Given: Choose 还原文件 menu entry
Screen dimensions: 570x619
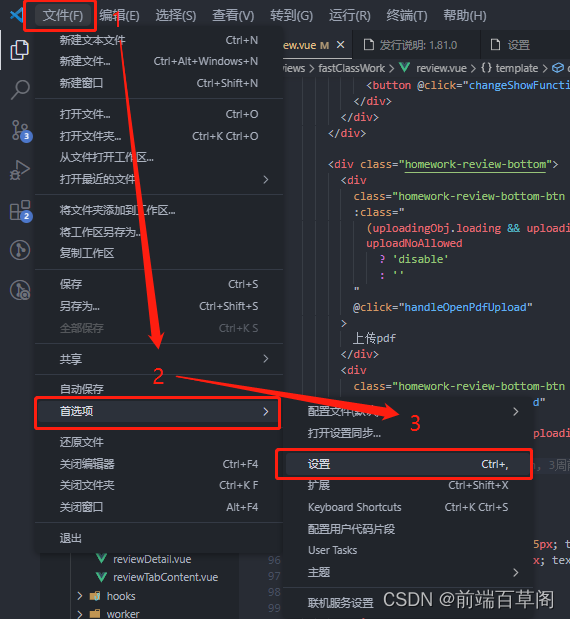Looking at the screenshot, I should coord(159,442).
